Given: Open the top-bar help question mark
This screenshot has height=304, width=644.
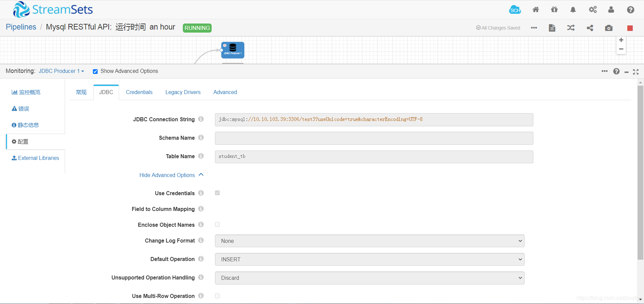Looking at the screenshot, I should click(x=631, y=10).
